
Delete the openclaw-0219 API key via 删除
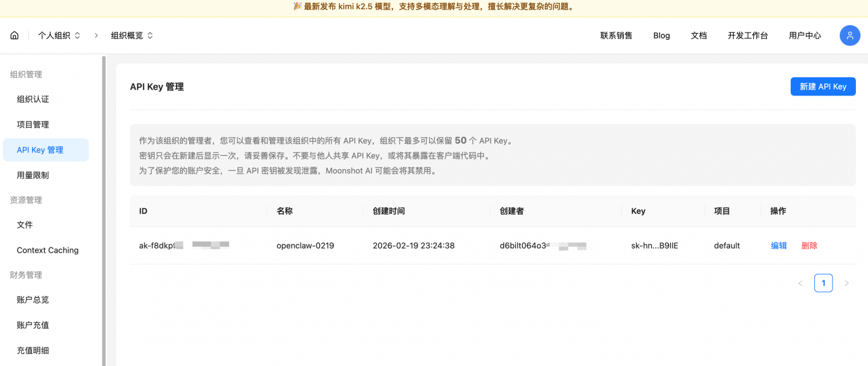(x=810, y=245)
